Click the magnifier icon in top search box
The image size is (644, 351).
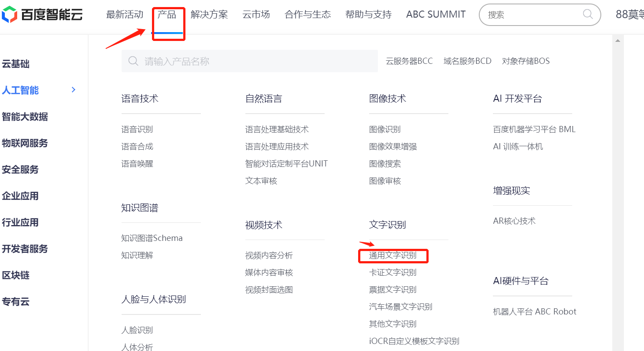(588, 14)
